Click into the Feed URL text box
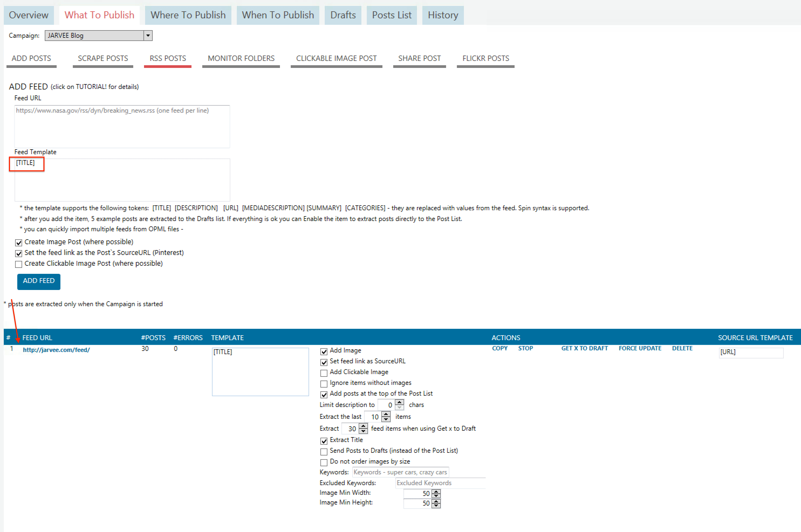 pos(122,127)
